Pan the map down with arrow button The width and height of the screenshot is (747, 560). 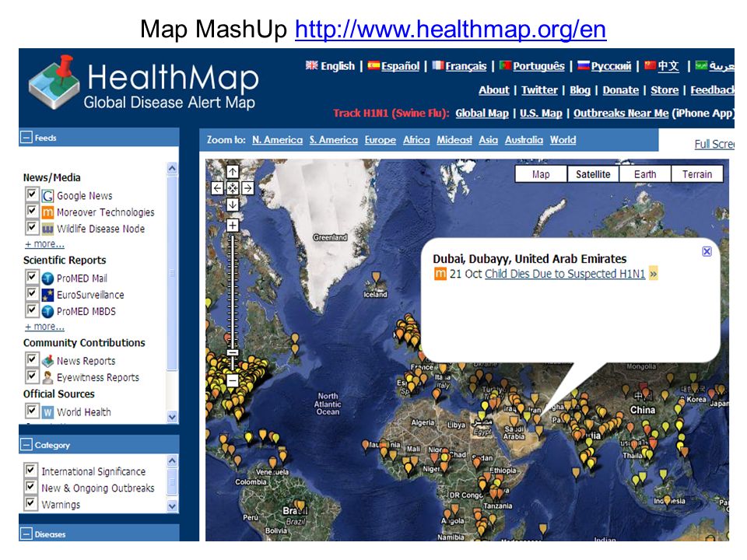(233, 205)
